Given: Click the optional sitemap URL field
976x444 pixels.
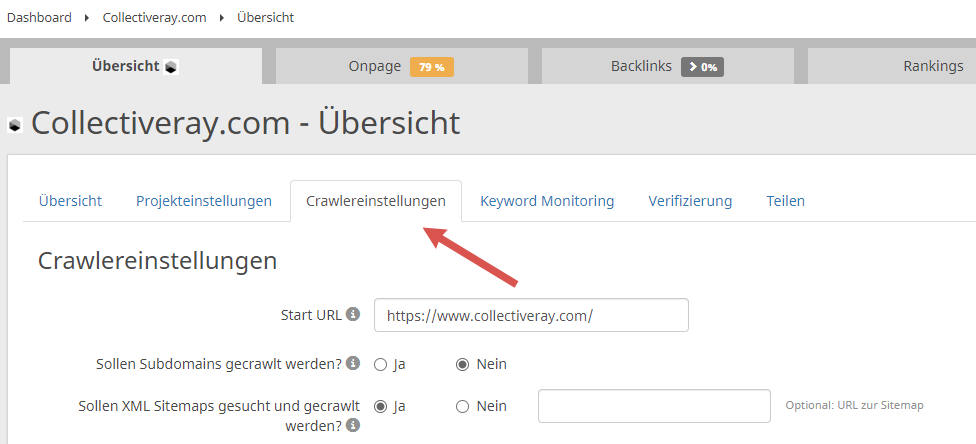Looking at the screenshot, I should click(654, 406).
